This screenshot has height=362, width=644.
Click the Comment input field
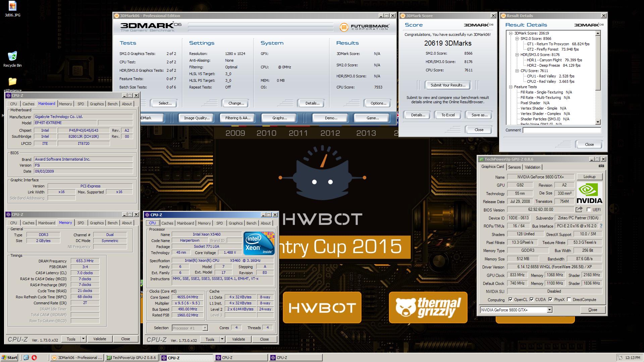pyautogui.click(x=562, y=130)
